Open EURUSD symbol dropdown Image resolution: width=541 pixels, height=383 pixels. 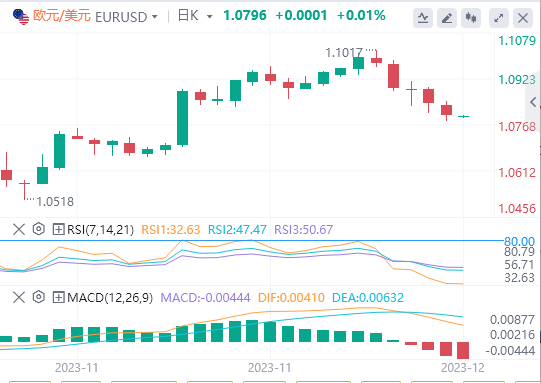pyautogui.click(x=155, y=17)
